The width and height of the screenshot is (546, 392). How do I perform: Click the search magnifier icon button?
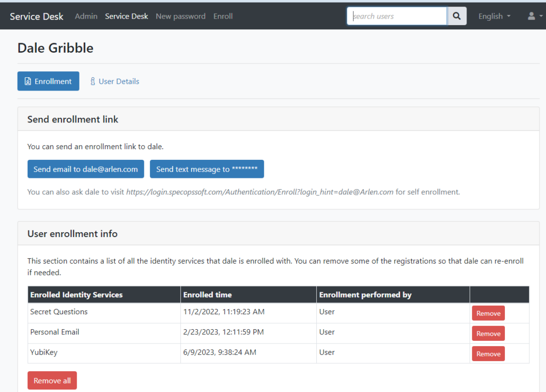[456, 16]
